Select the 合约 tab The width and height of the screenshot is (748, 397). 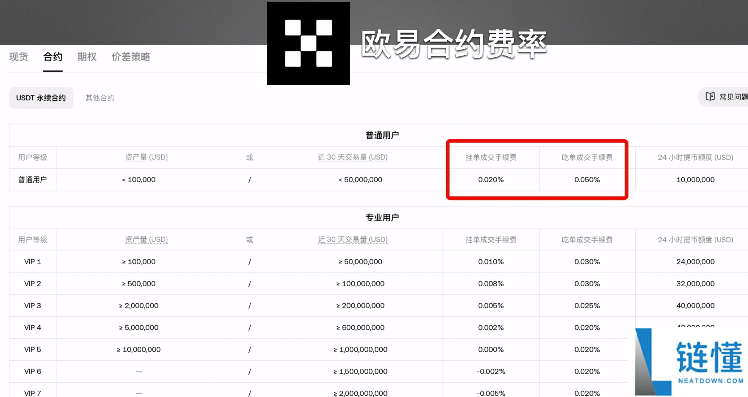tap(52, 57)
